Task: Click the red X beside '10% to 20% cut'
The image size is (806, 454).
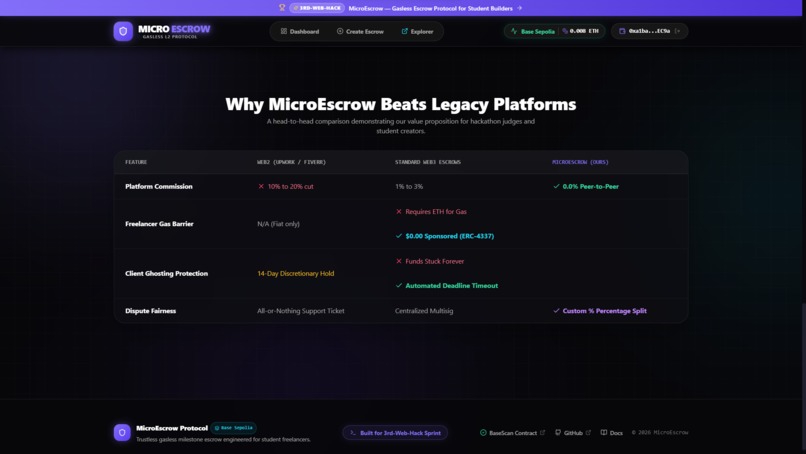Action: tap(261, 187)
